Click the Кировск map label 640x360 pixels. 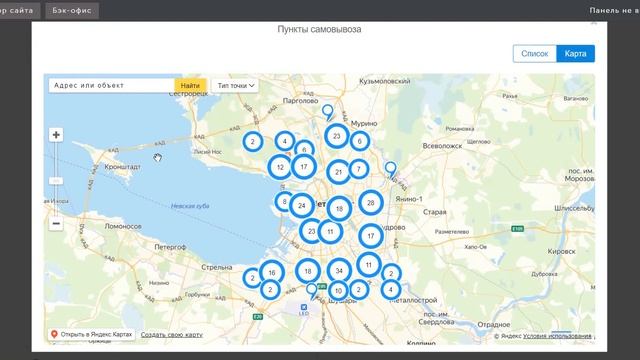click(562, 251)
